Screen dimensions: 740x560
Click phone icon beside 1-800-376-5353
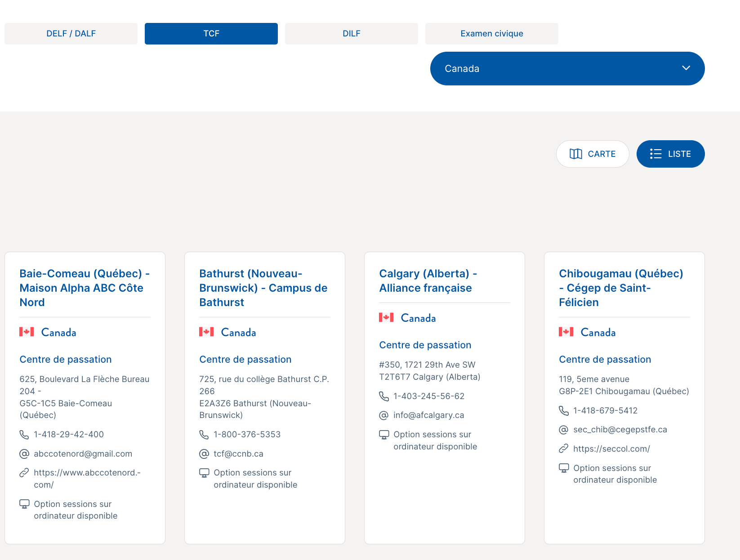pos(204,435)
